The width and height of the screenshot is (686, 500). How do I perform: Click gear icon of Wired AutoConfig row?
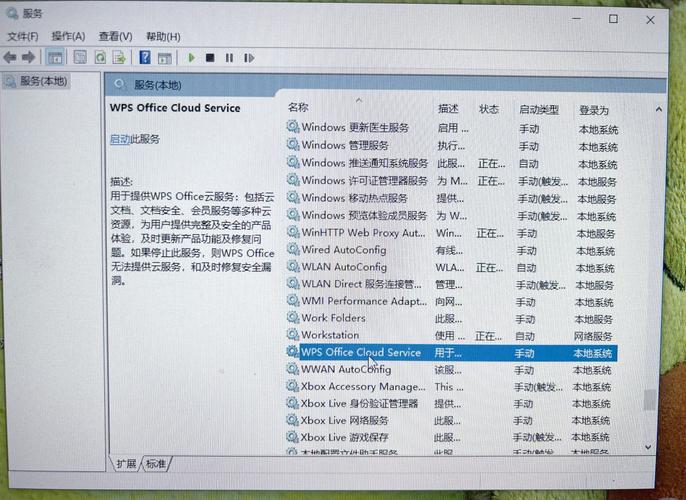292,249
